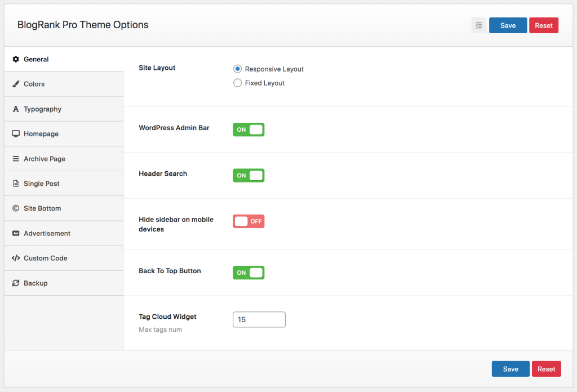Viewport: 577px width, 392px height.
Task: Click the Header Search label
Action: click(x=163, y=173)
